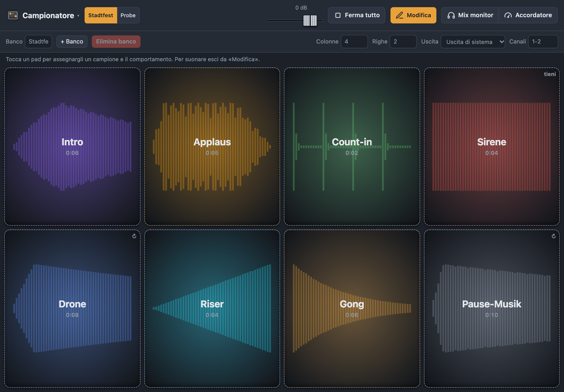Click the master volume fader handle
564x392 pixels.
(x=310, y=20)
